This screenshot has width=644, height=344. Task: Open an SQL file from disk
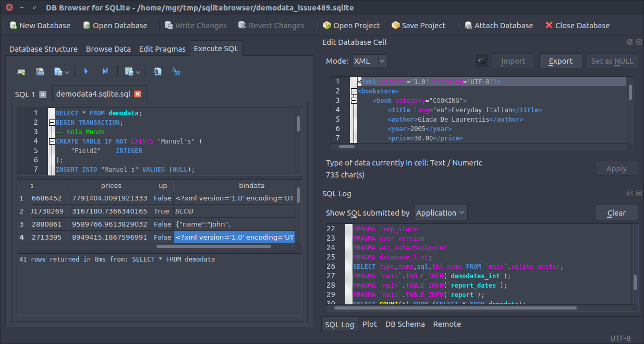tap(40, 72)
